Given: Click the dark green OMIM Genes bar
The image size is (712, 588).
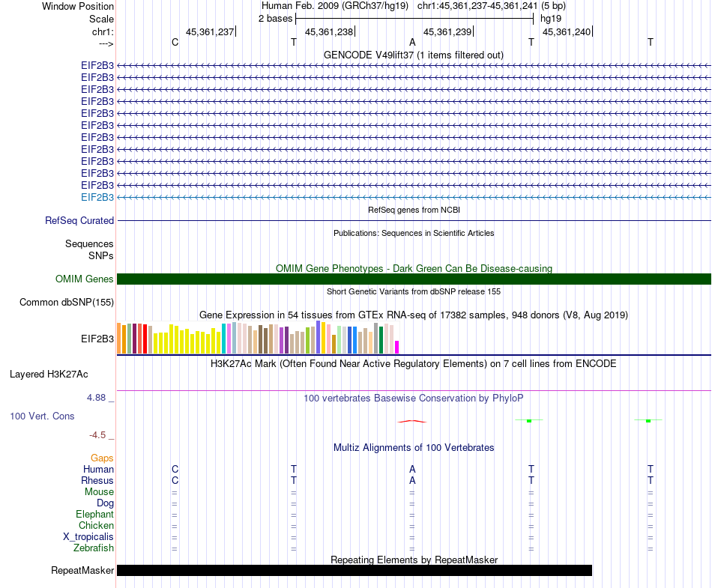Looking at the screenshot, I should 414,279.
